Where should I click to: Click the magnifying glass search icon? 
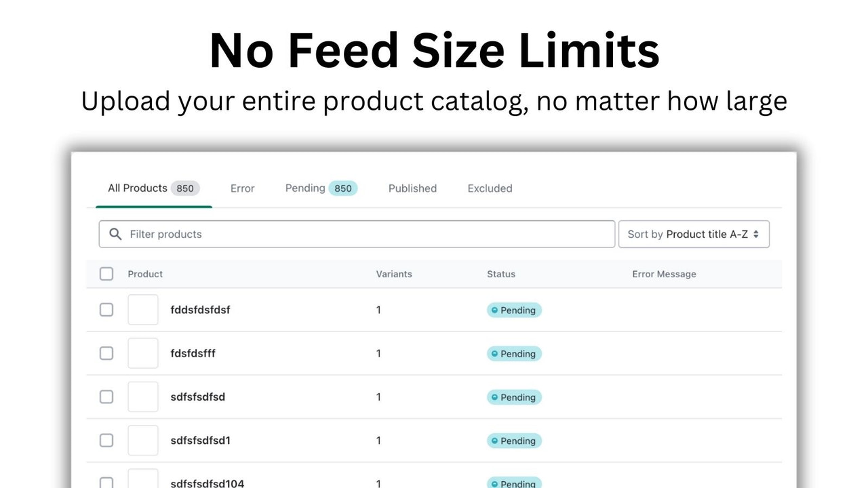pos(115,234)
